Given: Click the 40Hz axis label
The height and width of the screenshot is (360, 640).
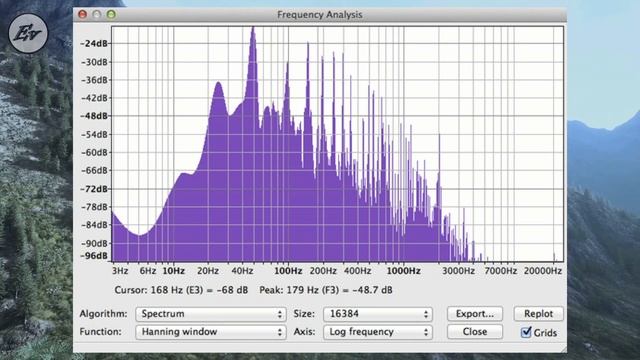Looking at the screenshot, I should point(242,271).
